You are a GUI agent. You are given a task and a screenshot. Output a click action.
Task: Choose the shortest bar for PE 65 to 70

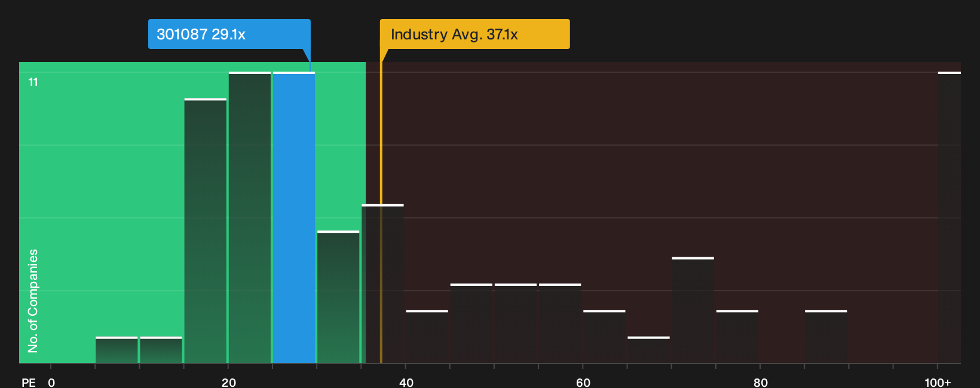pyautogui.click(x=648, y=350)
